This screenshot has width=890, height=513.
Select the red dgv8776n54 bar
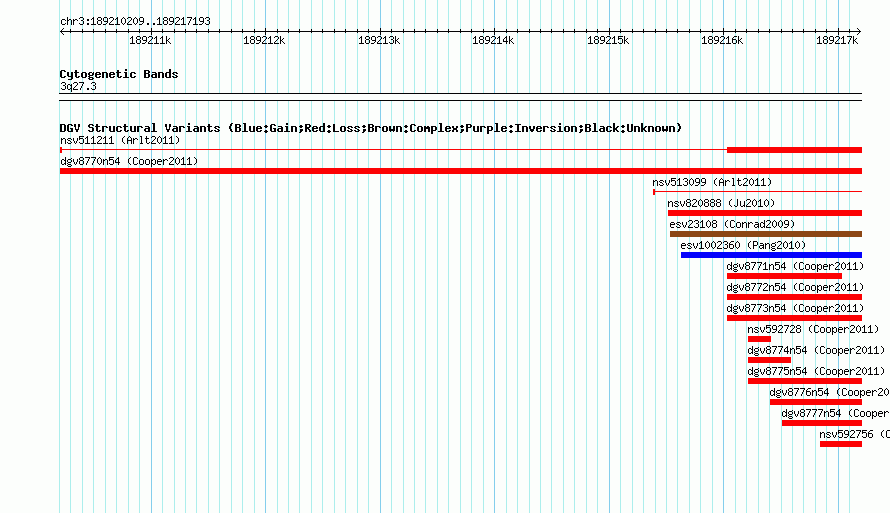[816, 402]
